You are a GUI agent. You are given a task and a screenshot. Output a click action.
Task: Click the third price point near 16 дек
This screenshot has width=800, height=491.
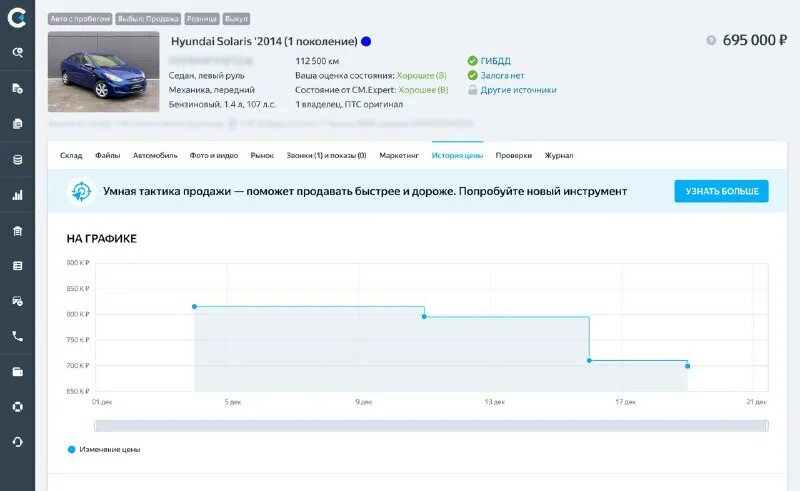pyautogui.click(x=589, y=361)
